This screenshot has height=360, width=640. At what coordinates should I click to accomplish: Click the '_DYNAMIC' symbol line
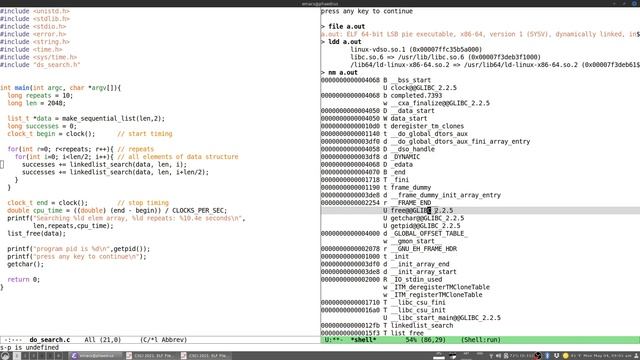point(370,157)
